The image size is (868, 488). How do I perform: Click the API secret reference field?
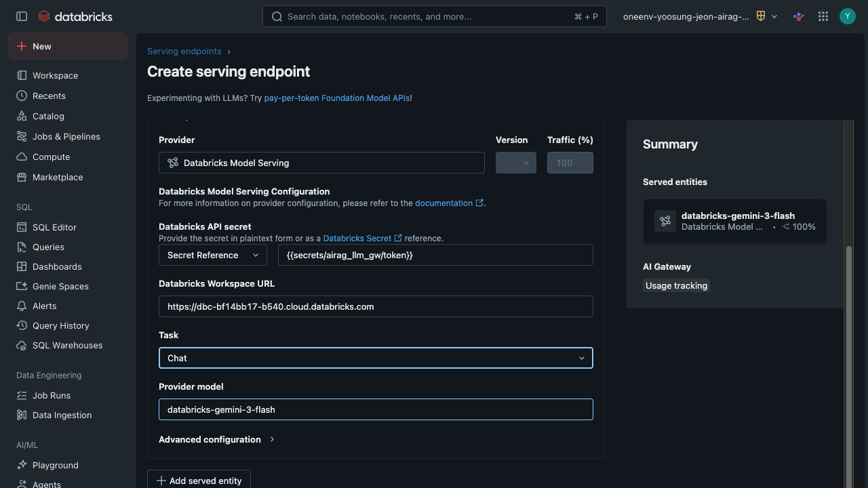click(x=435, y=255)
